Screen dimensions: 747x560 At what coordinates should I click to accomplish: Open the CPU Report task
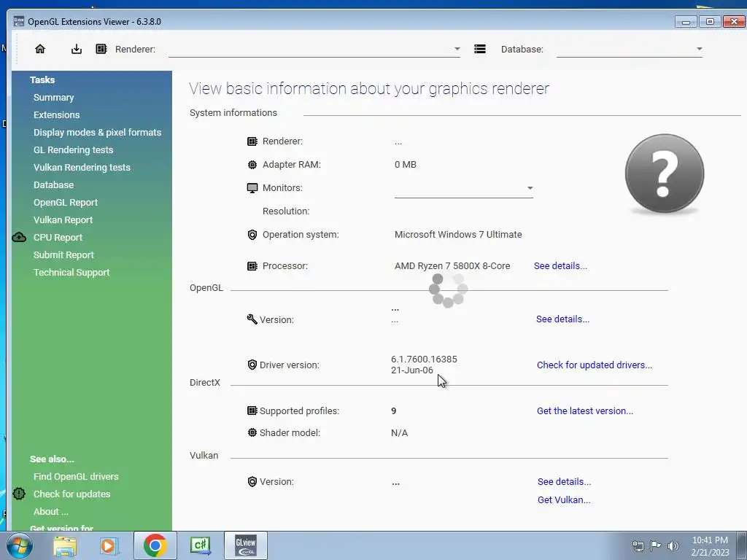click(x=58, y=237)
